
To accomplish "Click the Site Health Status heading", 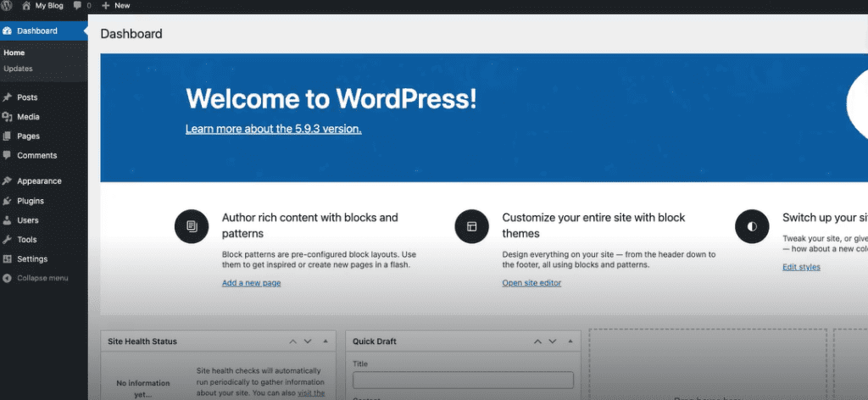I will pyautogui.click(x=142, y=342).
